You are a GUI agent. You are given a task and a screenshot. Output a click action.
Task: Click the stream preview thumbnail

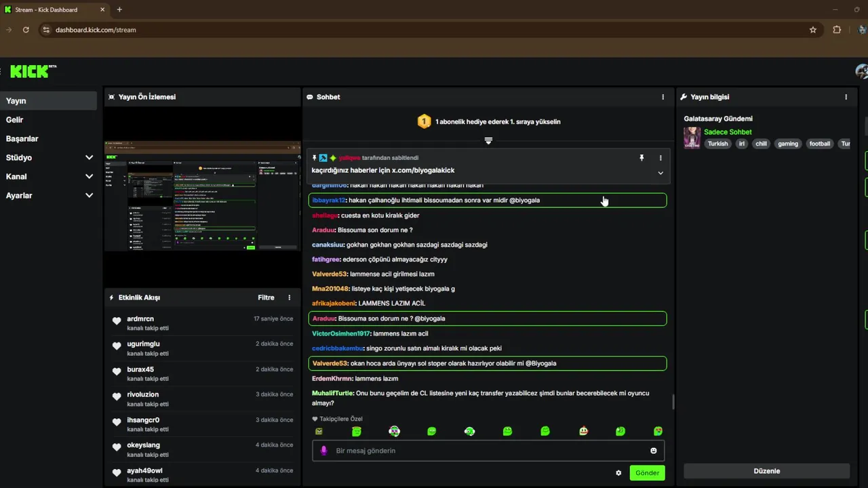click(x=202, y=197)
